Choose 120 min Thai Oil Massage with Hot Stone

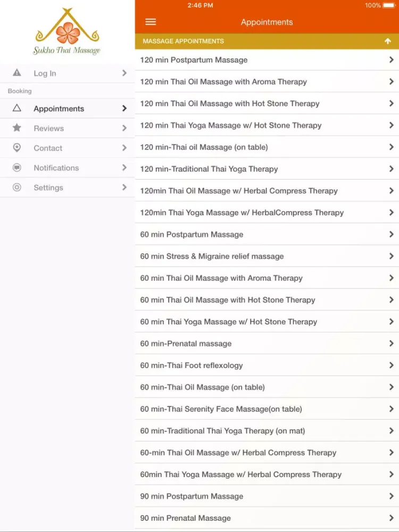[267, 104]
